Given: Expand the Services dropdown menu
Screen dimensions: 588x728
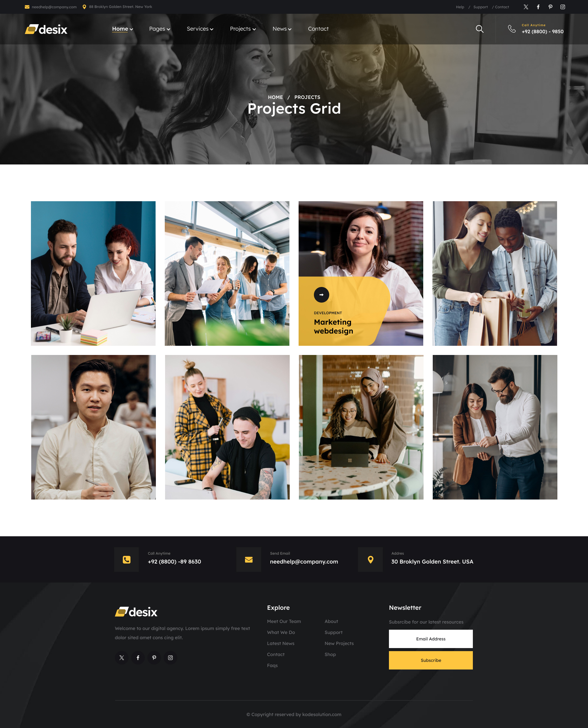Looking at the screenshot, I should (x=200, y=29).
